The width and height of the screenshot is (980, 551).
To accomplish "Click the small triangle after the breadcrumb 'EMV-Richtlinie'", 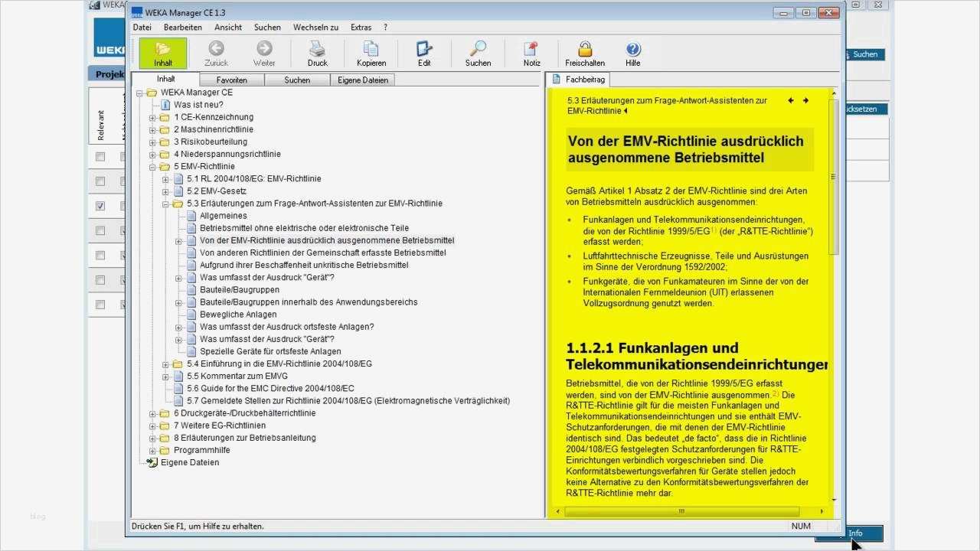I will pyautogui.click(x=626, y=111).
